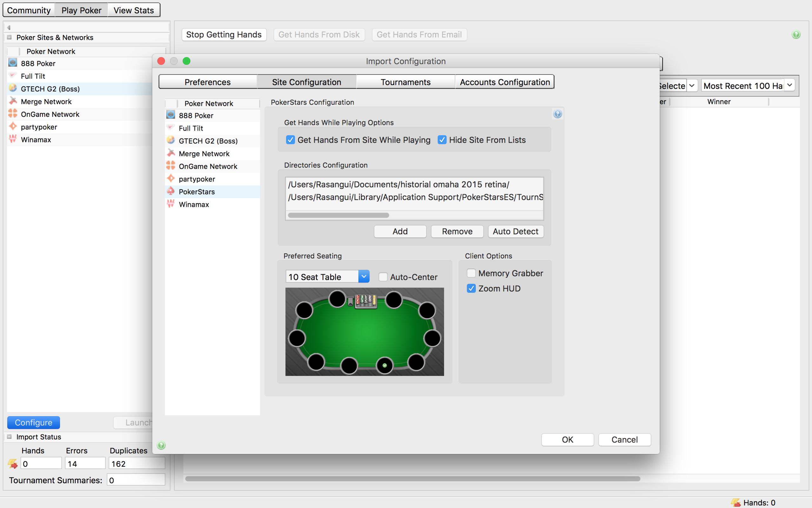Confirm with the OK button
812x508 pixels.
(567, 439)
